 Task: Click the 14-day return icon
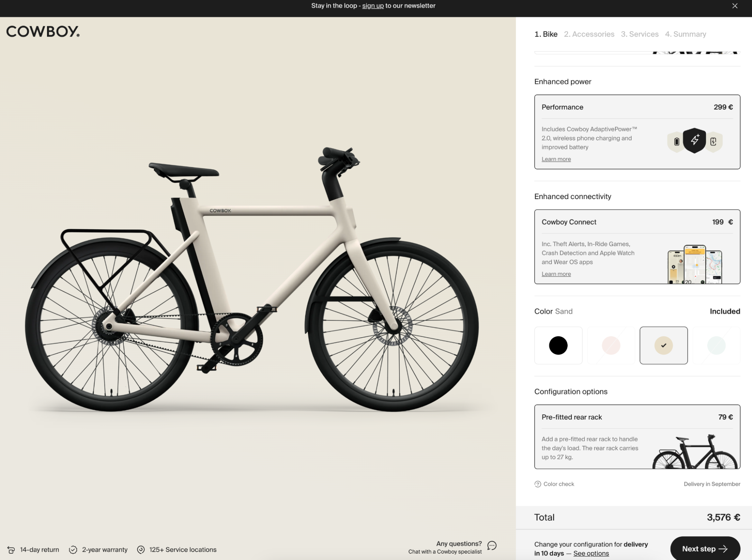coord(11,550)
